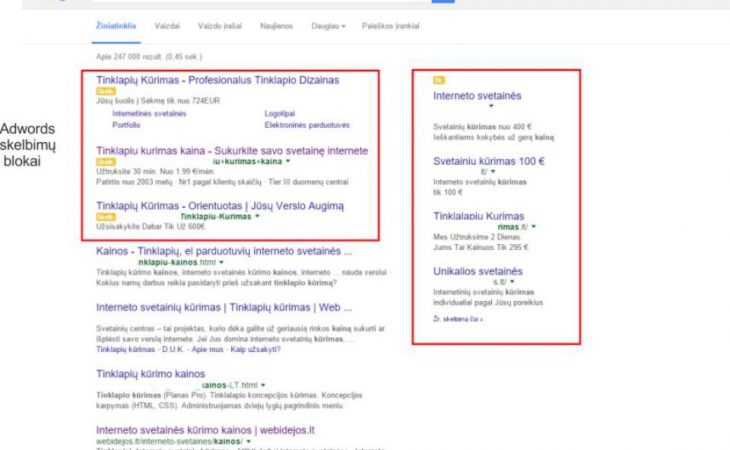Expand the arrow under 'Svetainiu kūrimas 100 €' ad
Image resolution: width=730 pixels, height=450 pixels.
coord(493,172)
